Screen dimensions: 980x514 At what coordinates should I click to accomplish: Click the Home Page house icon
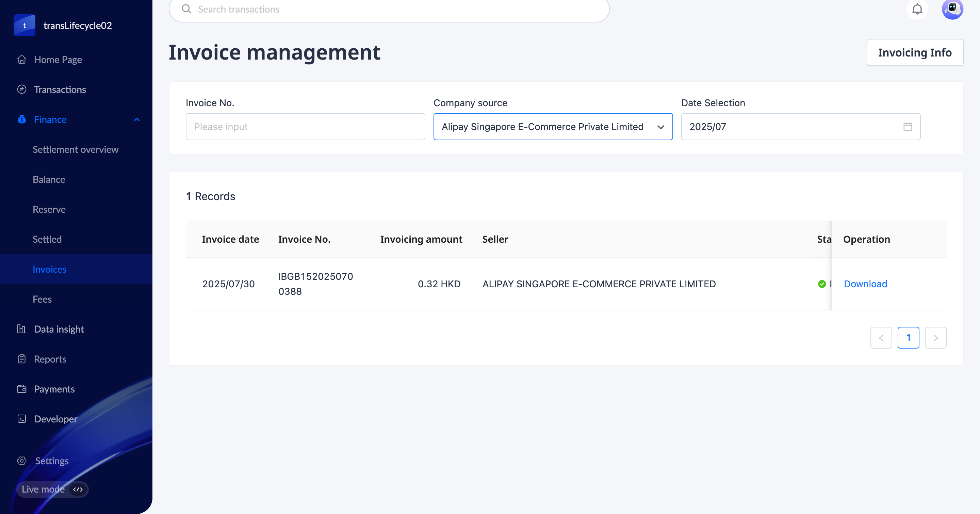coord(22,59)
